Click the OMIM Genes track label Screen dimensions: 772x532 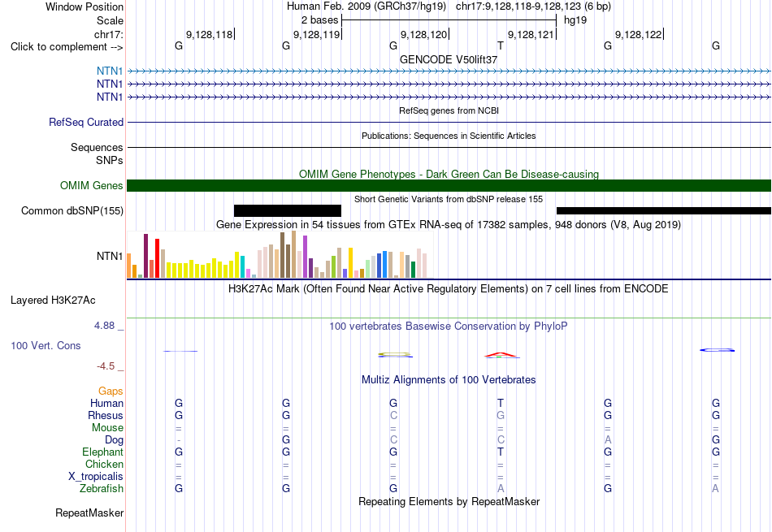(x=92, y=185)
